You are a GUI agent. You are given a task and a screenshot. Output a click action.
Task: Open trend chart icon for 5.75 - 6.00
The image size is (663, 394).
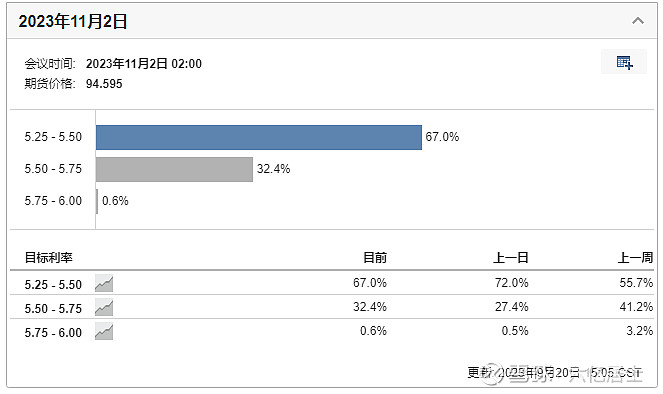104,331
